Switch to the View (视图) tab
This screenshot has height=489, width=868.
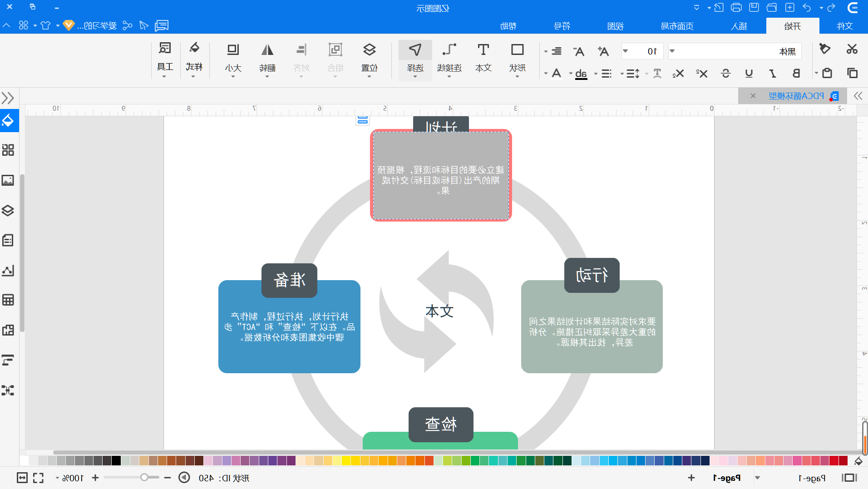pyautogui.click(x=616, y=26)
